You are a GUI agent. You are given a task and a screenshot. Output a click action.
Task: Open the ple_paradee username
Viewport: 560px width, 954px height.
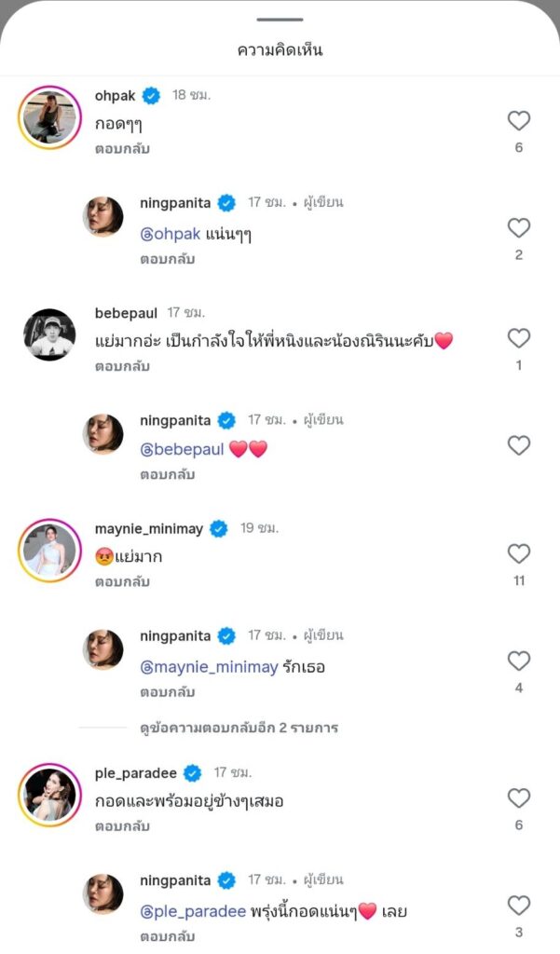click(x=136, y=772)
